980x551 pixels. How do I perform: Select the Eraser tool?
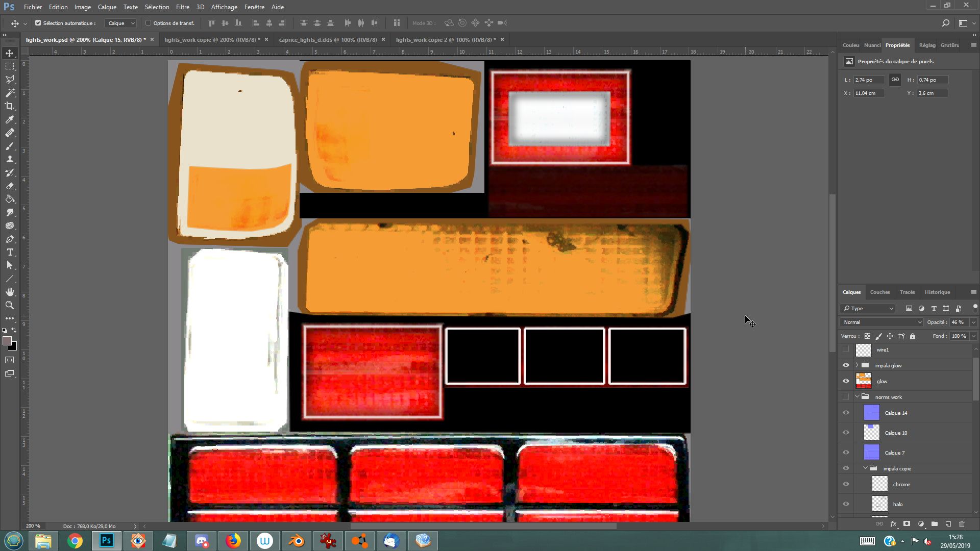(x=10, y=186)
